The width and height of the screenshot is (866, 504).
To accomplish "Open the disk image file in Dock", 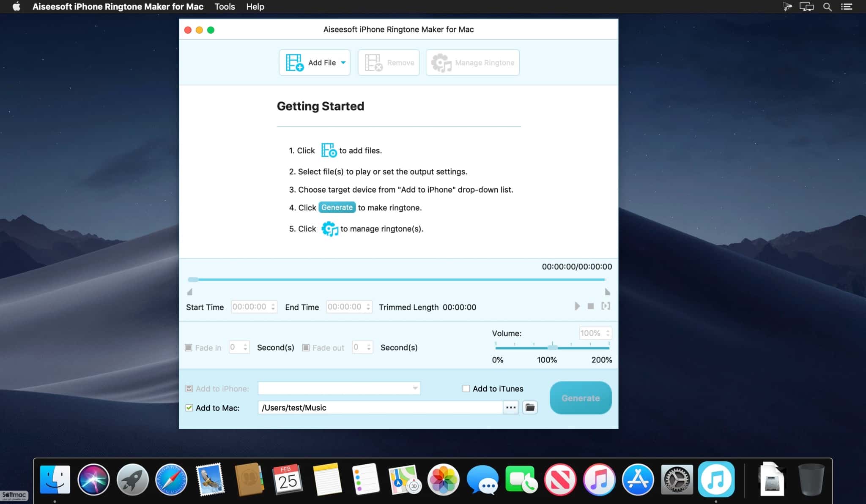I will 772,479.
